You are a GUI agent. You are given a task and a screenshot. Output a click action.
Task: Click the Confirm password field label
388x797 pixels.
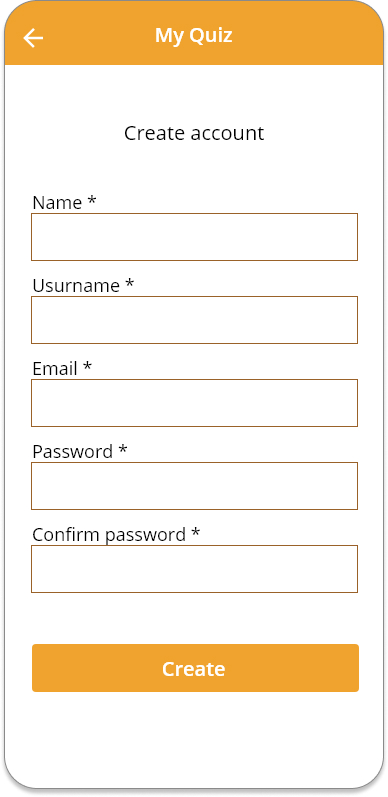tap(109, 535)
